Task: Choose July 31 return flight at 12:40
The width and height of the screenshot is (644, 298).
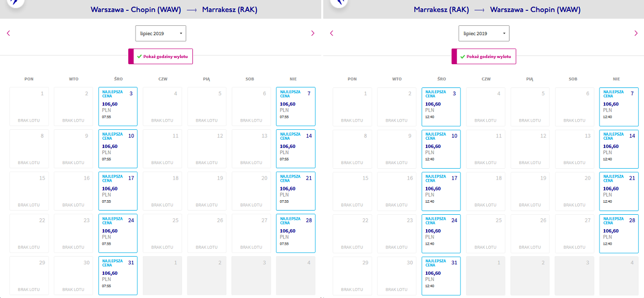Action: click(x=441, y=276)
